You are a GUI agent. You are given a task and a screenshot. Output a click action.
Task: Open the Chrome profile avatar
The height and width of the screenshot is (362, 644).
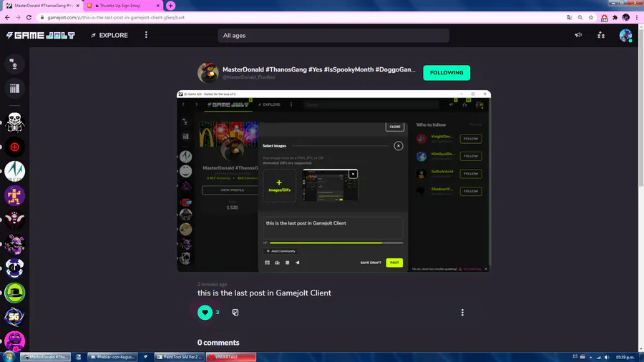coord(625,18)
